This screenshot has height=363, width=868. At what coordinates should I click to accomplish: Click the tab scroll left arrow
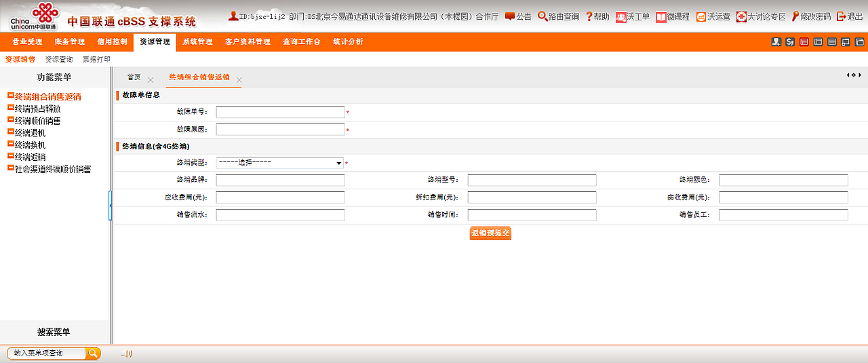click(x=848, y=75)
